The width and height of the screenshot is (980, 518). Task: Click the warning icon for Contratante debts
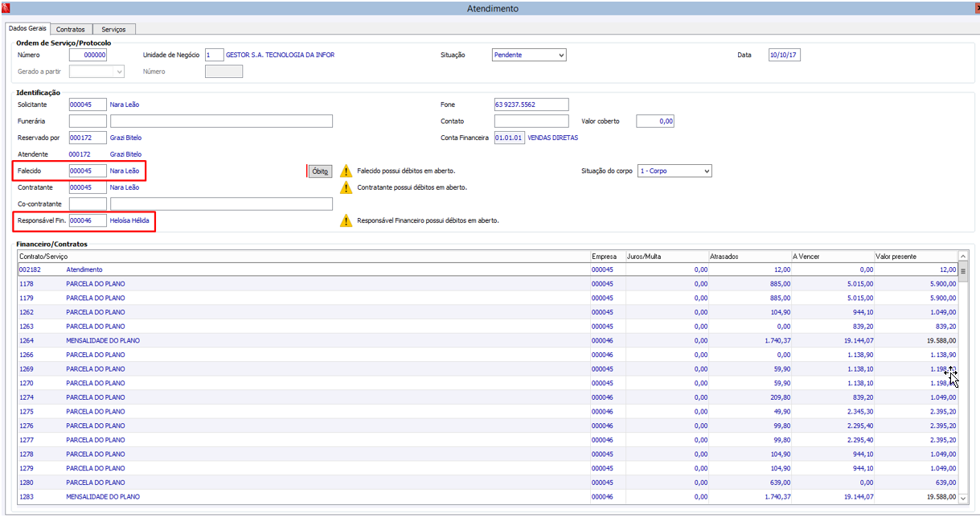[x=346, y=187]
